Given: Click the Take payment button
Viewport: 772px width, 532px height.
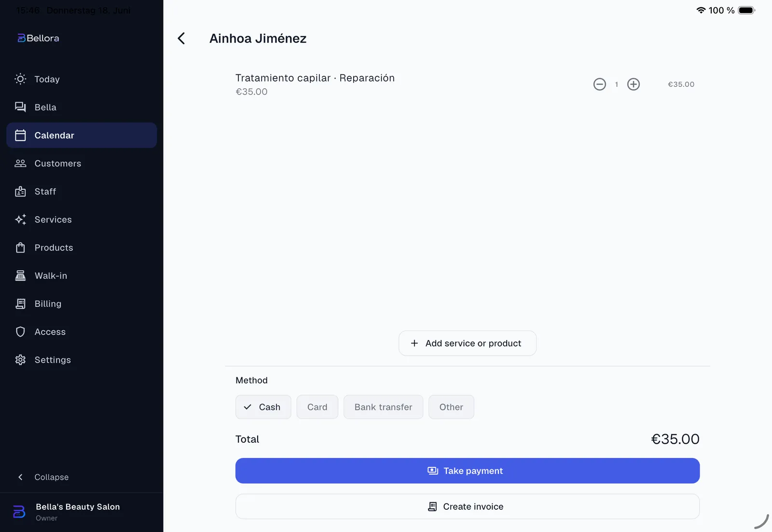Looking at the screenshot, I should pos(468,471).
